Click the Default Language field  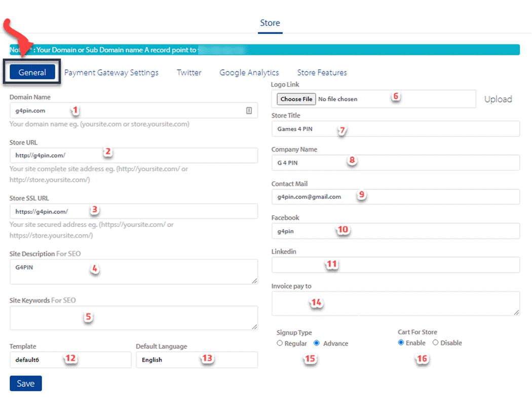tap(197, 360)
